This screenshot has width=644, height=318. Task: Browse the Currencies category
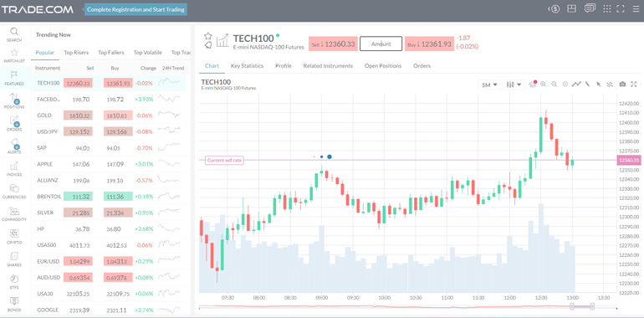(14, 192)
